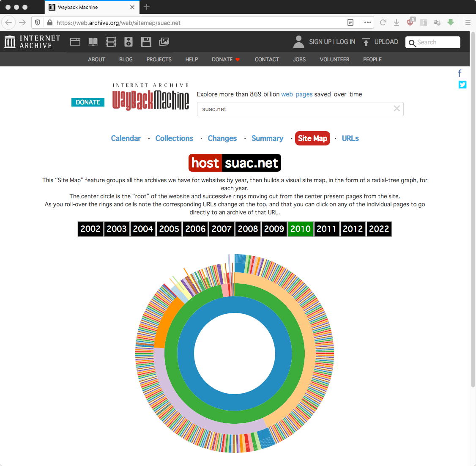Screen dimensions: 476x466
Task: Select year 2012
Action: point(353,229)
